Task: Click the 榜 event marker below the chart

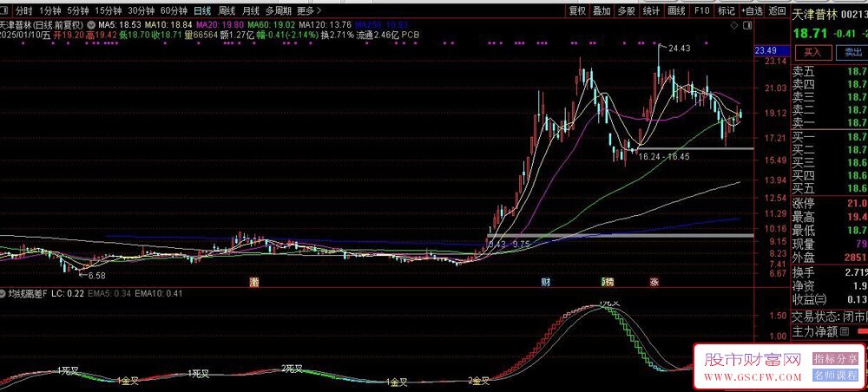Action: [x=609, y=282]
